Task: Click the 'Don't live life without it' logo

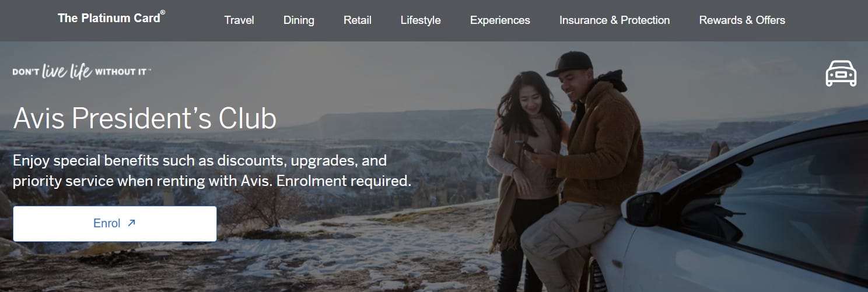Action: [x=82, y=72]
